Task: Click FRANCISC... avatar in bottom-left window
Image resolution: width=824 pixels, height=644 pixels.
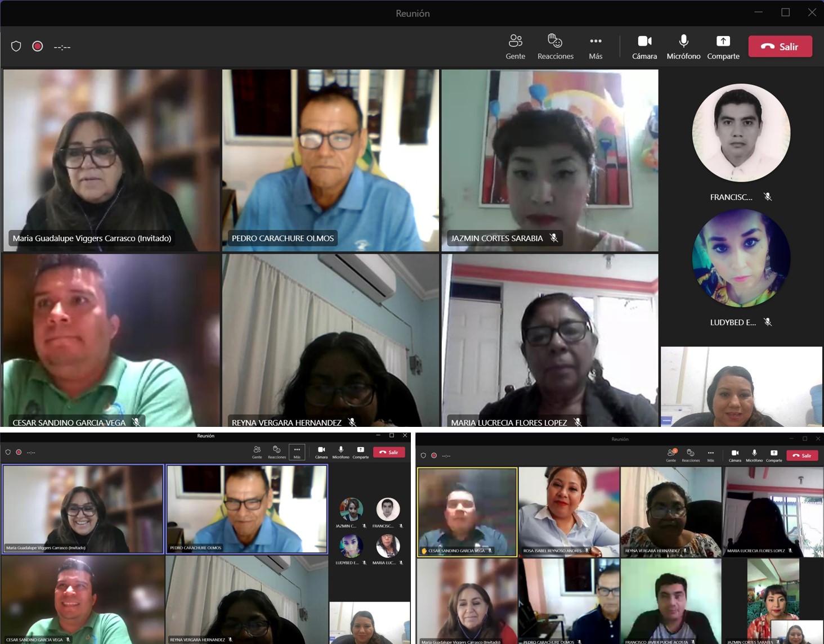Action: (x=388, y=509)
